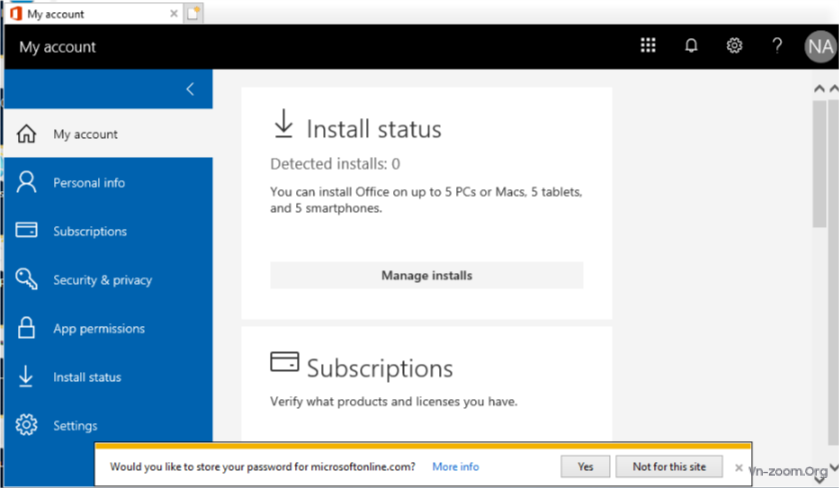The image size is (839, 488).
Task: Open the app launcher grid icon
Action: pos(648,46)
